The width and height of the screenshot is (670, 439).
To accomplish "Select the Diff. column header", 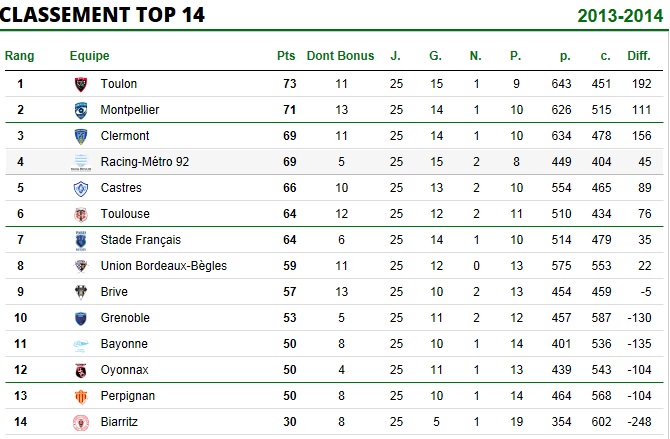I will (639, 56).
